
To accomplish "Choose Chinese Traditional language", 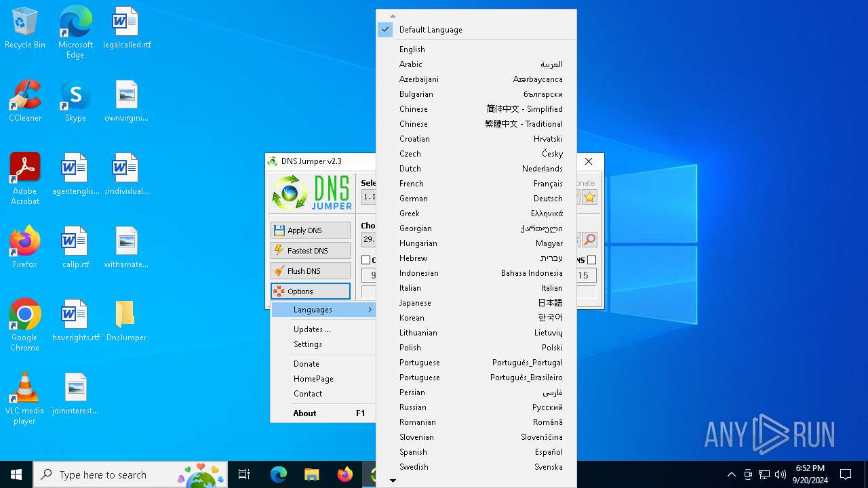I will click(x=476, y=124).
